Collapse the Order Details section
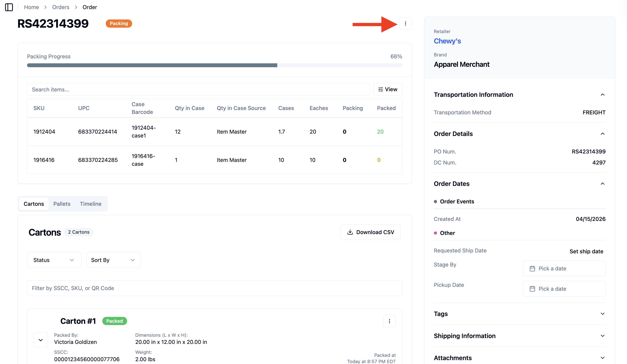Screen dimensions: 627x364 coord(603,134)
